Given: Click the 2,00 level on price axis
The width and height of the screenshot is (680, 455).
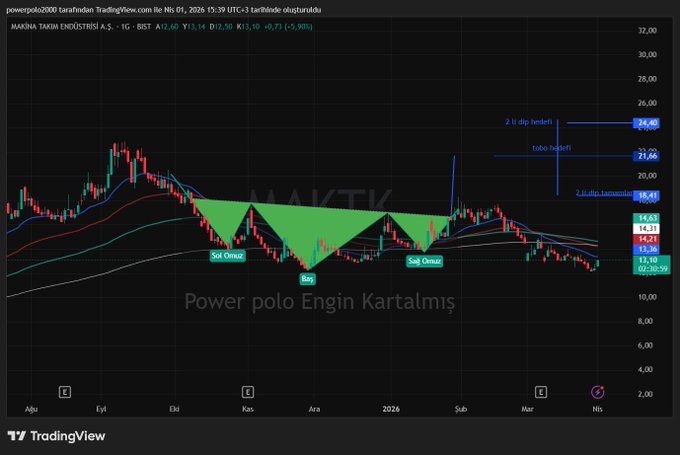Looking at the screenshot, I should click(x=645, y=394).
